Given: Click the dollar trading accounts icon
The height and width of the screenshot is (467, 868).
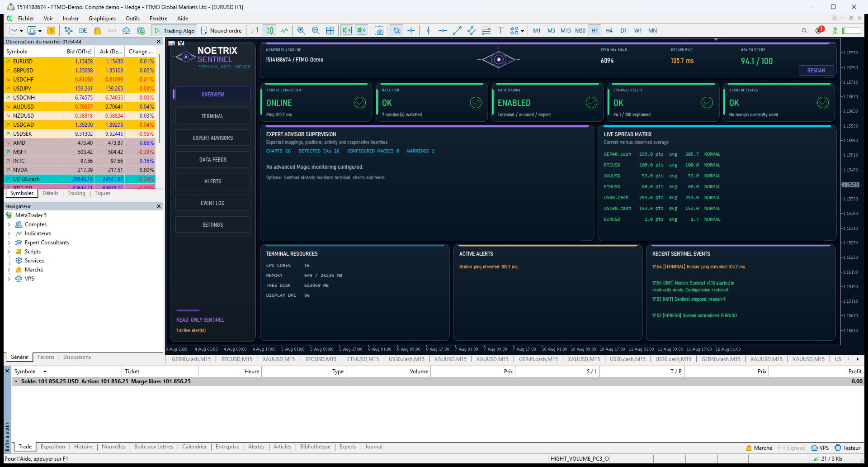Looking at the screenshot, I should 52,31.
